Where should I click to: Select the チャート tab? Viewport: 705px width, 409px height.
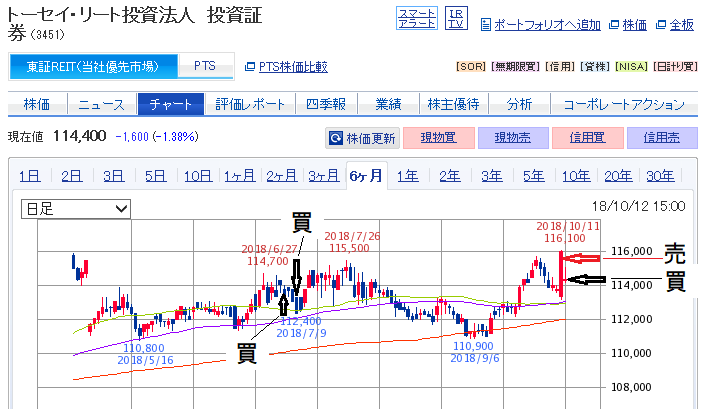tap(171, 104)
